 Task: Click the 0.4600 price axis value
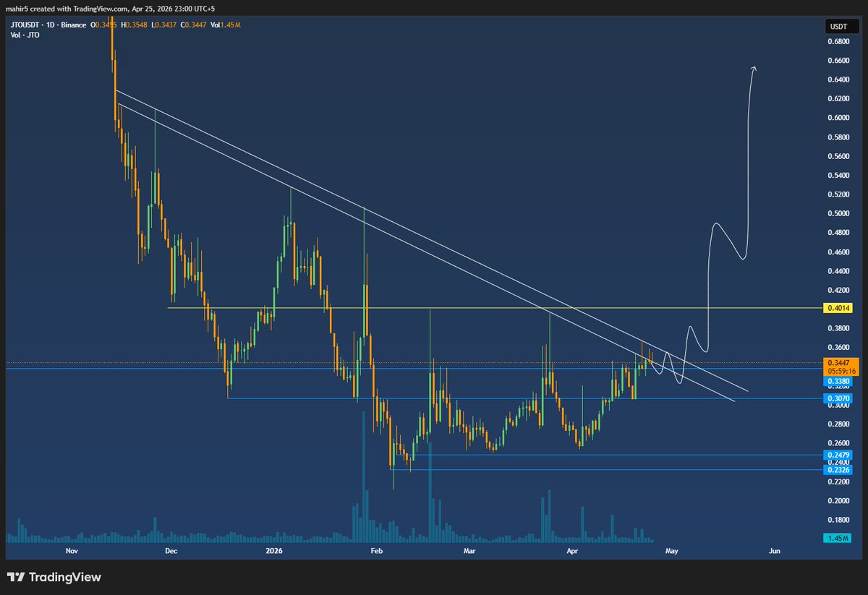[838, 252]
